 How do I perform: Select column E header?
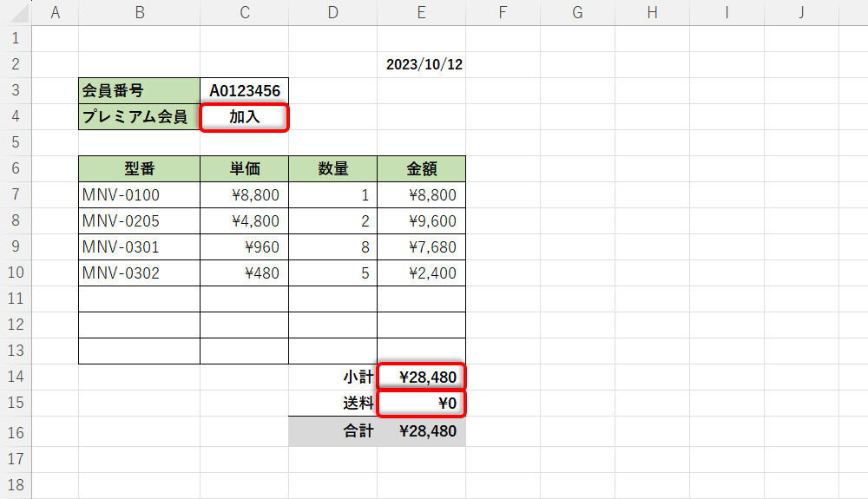click(422, 13)
